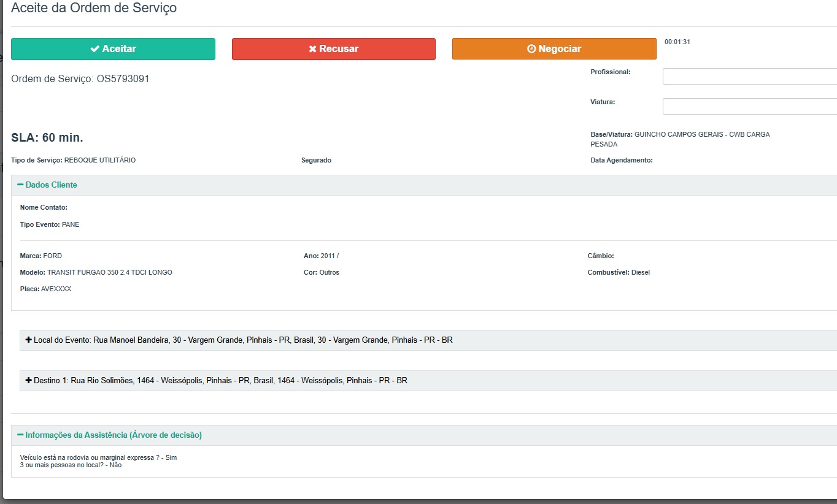Click the orange Negociar button
The image size is (837, 504).
(x=554, y=49)
